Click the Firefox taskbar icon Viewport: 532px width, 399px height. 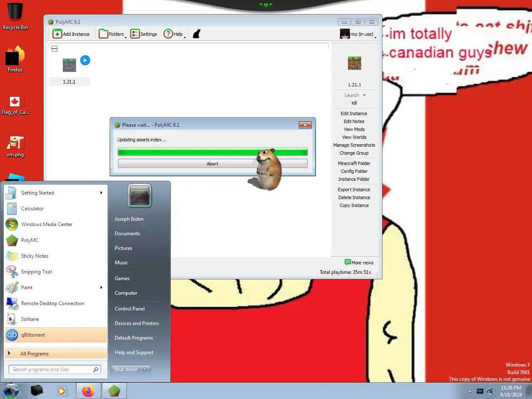[x=88, y=391]
